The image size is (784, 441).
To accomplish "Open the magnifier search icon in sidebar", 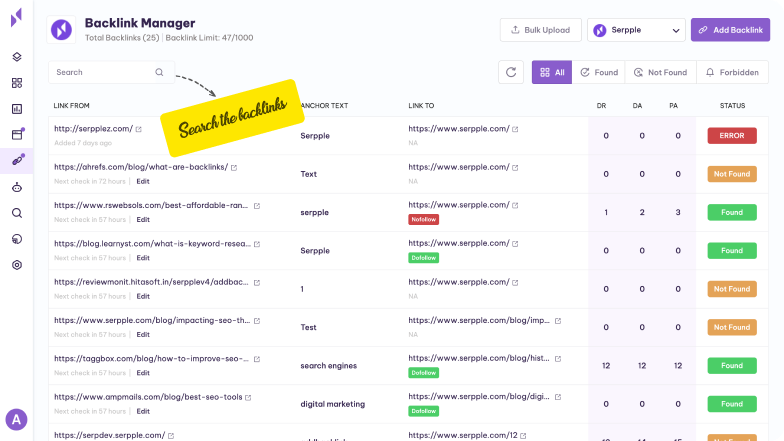I will click(17, 214).
